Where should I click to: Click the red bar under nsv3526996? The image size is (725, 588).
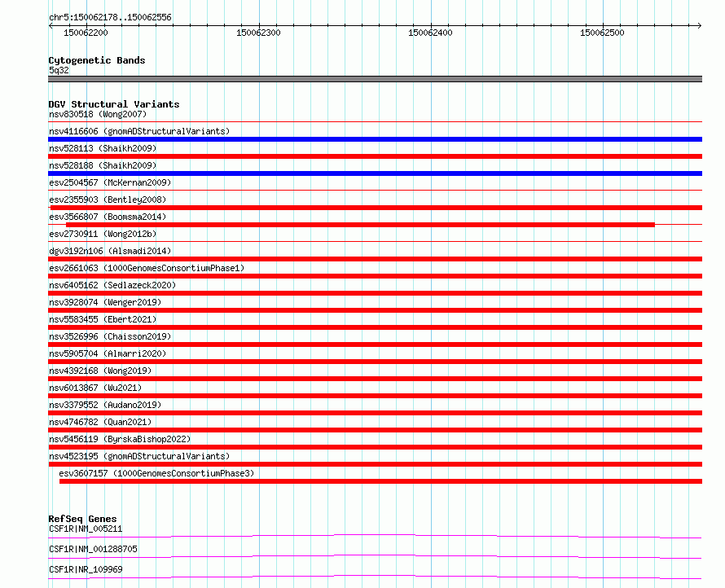[375, 344]
